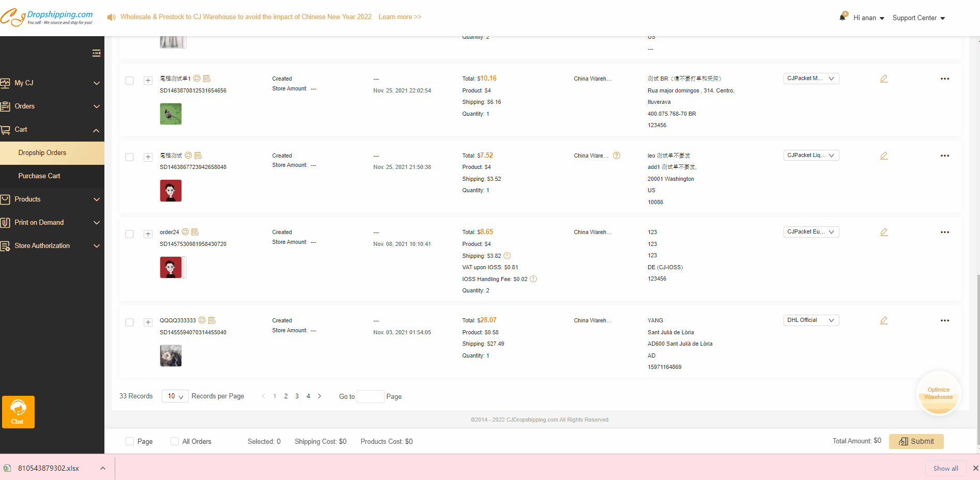Click the edit pencil for order24
The height and width of the screenshot is (480, 980).
tap(884, 233)
